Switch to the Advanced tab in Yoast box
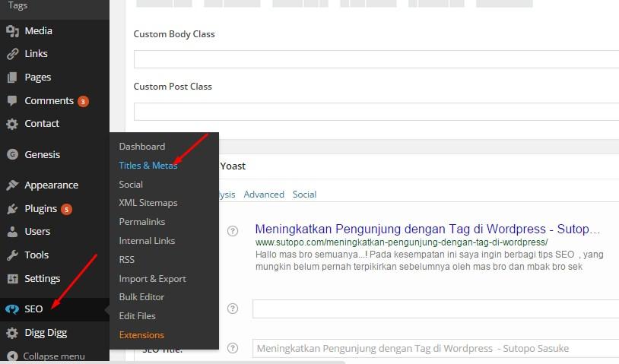The image size is (619, 364). click(x=264, y=195)
